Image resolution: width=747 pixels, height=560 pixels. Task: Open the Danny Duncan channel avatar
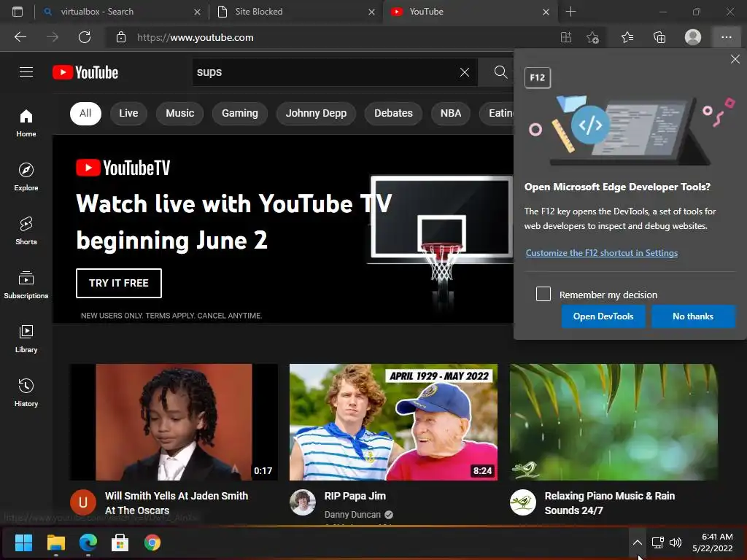click(303, 502)
